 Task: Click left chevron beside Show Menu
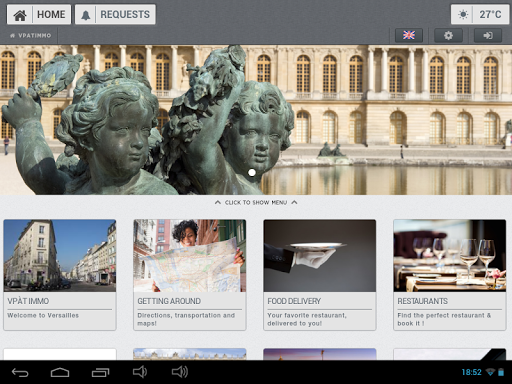coord(218,202)
